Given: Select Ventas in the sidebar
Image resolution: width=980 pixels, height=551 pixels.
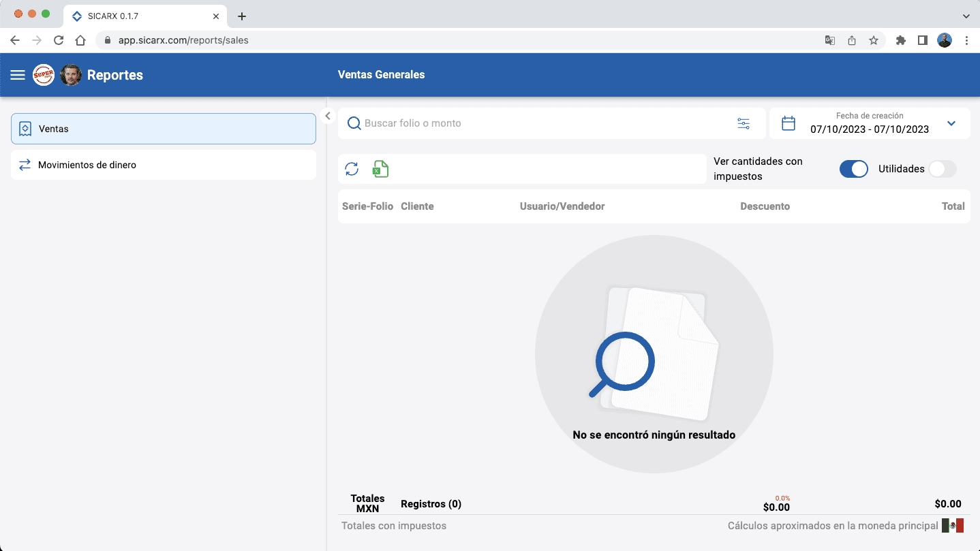Looking at the screenshot, I should point(164,129).
